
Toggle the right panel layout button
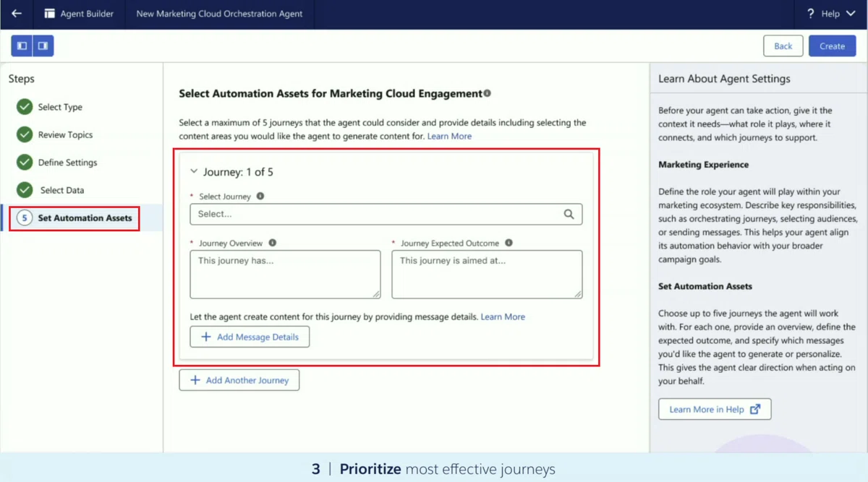pyautogui.click(x=43, y=46)
